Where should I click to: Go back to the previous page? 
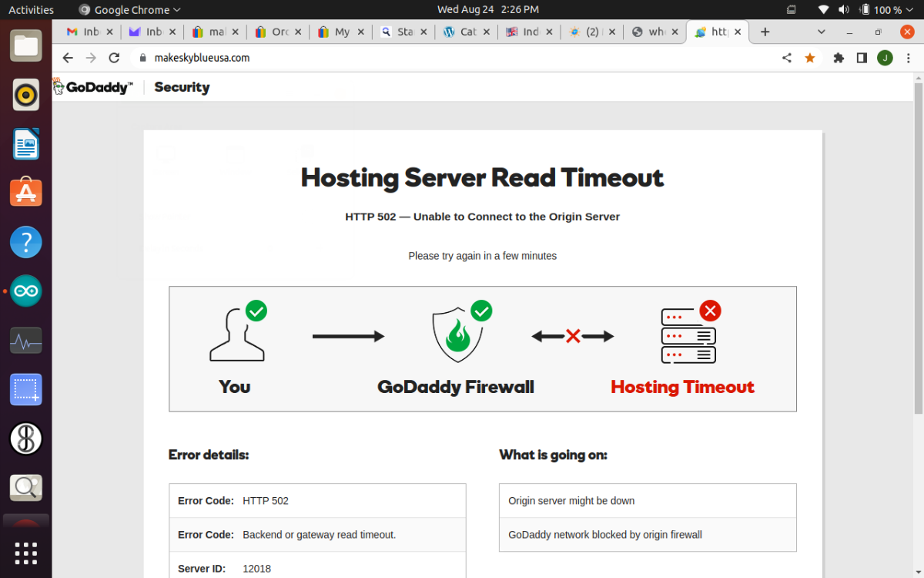68,58
